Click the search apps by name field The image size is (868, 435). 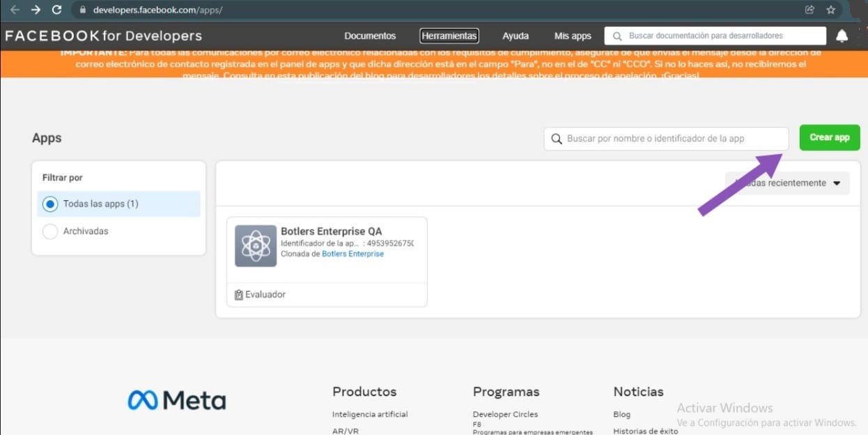666,139
